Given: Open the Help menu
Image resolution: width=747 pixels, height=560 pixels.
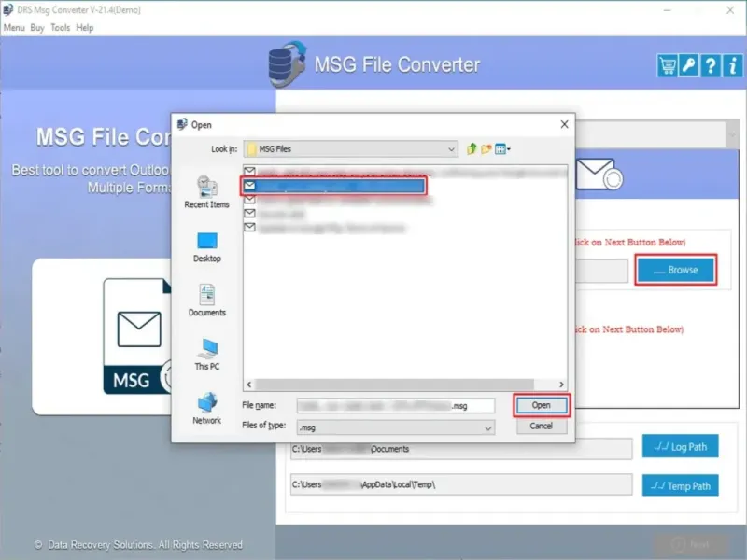Looking at the screenshot, I should click(x=85, y=28).
